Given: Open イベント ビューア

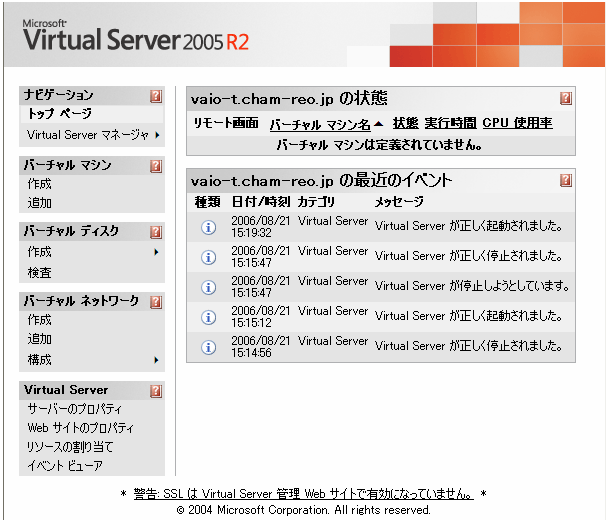Looking at the screenshot, I should [65, 466].
